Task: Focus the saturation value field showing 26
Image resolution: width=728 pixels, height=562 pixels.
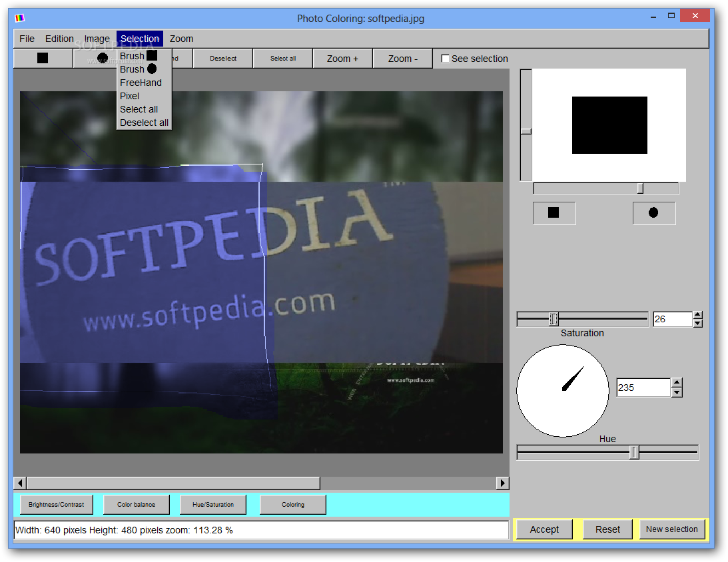Action: pos(673,319)
